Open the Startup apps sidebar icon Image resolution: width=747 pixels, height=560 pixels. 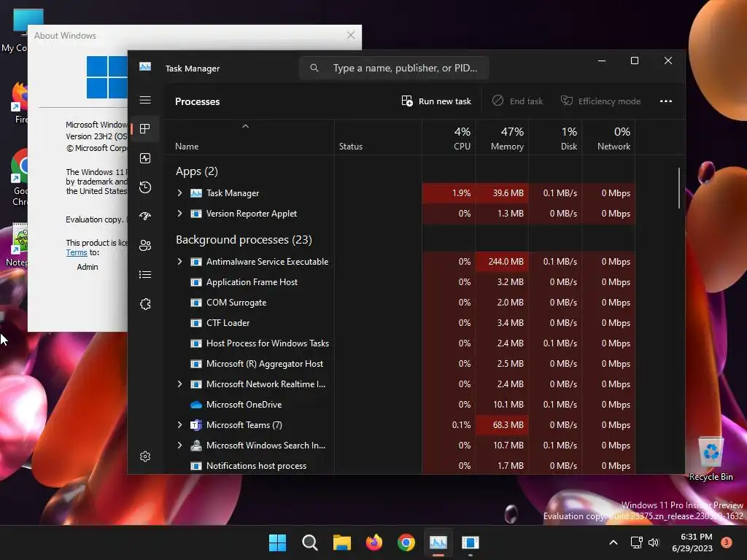[x=145, y=216]
